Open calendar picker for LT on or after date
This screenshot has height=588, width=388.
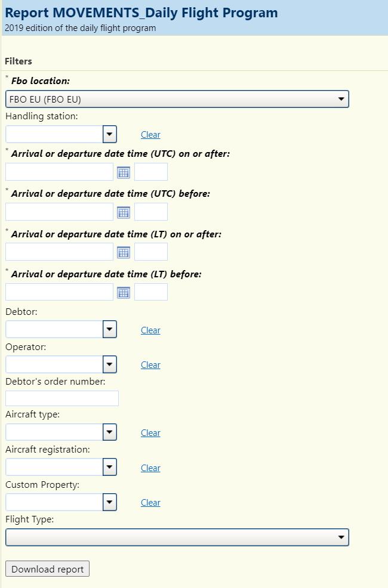point(124,252)
